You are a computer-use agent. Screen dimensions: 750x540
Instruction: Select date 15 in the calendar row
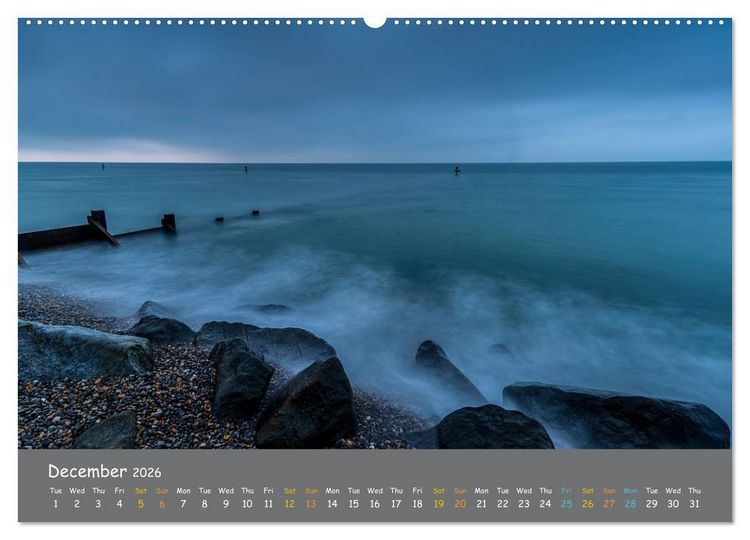coord(353,504)
